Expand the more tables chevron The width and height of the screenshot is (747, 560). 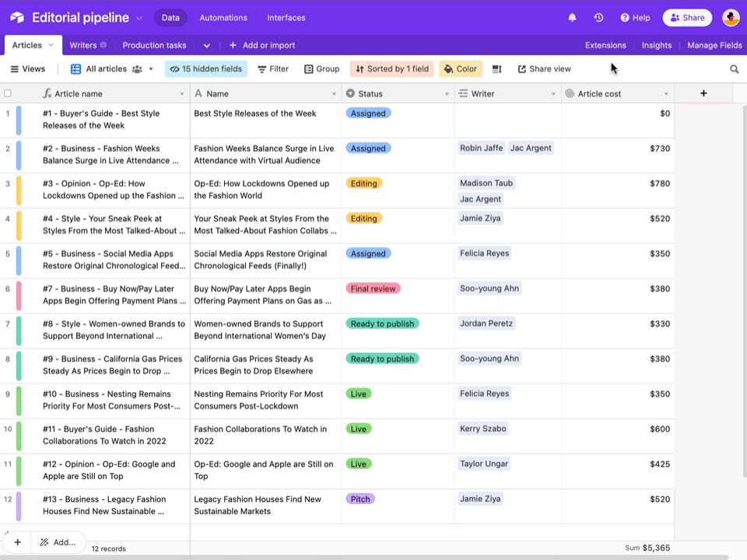click(207, 46)
